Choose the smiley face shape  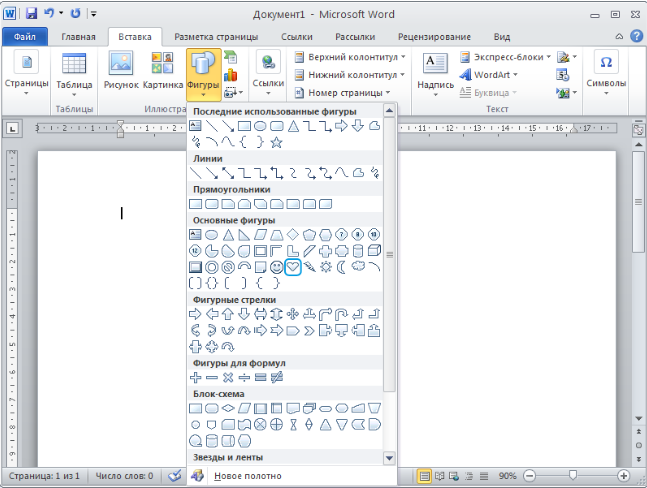(x=276, y=267)
